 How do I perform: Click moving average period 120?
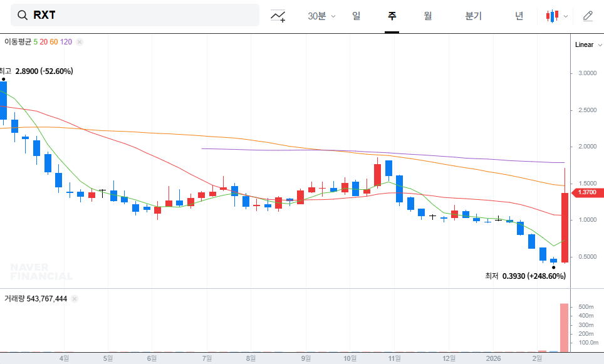pyautogui.click(x=66, y=41)
